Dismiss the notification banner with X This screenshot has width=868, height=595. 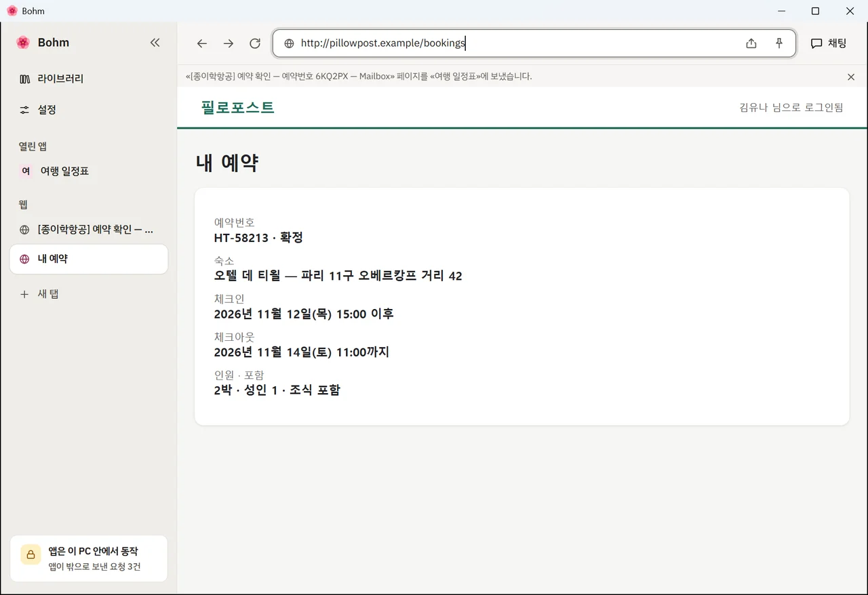pos(851,77)
